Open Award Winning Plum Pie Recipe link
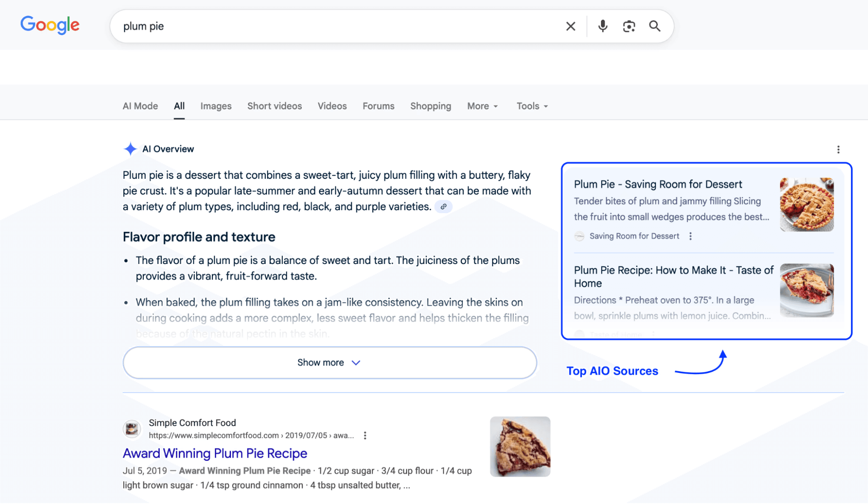 pos(215,453)
